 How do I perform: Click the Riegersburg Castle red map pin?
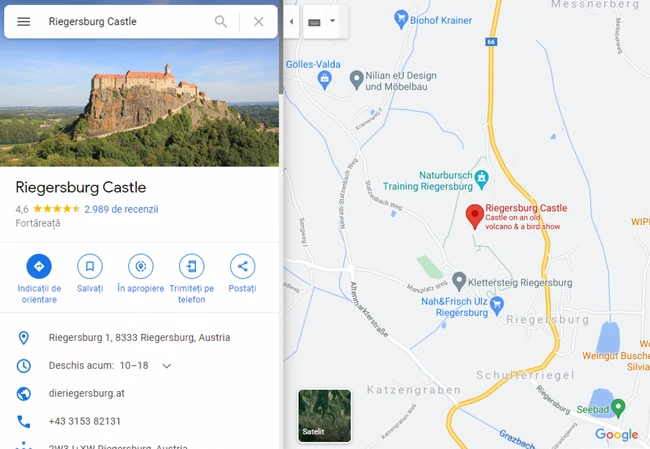click(475, 216)
